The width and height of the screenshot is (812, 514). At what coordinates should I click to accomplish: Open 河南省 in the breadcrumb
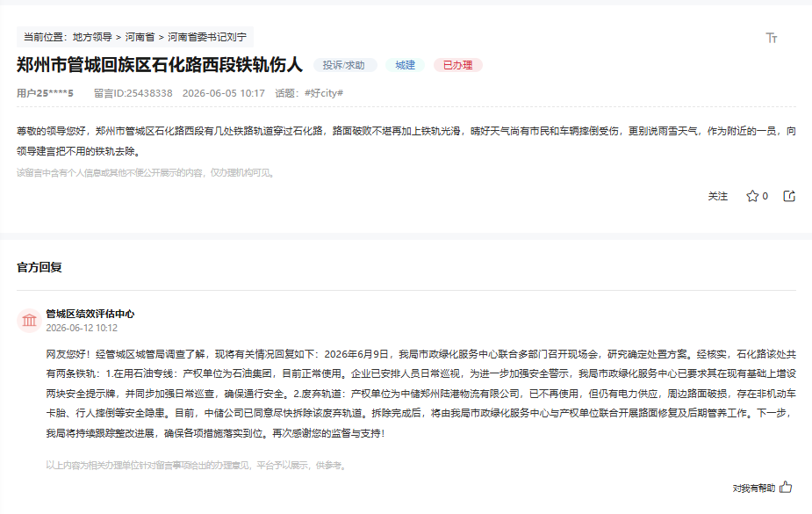[140, 37]
